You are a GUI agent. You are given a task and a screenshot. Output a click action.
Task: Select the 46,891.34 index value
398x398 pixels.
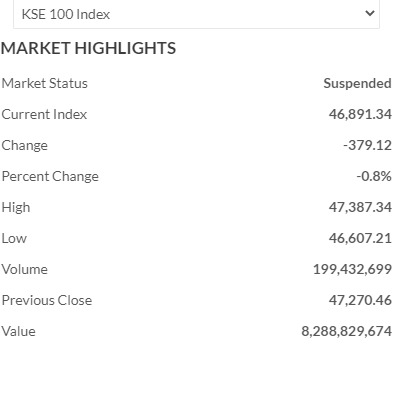point(360,114)
